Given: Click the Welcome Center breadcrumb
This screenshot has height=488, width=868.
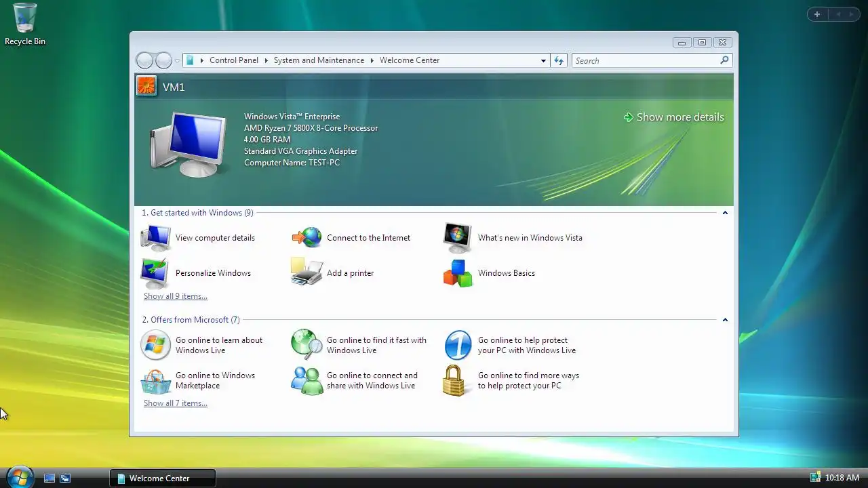Looking at the screenshot, I should 410,60.
